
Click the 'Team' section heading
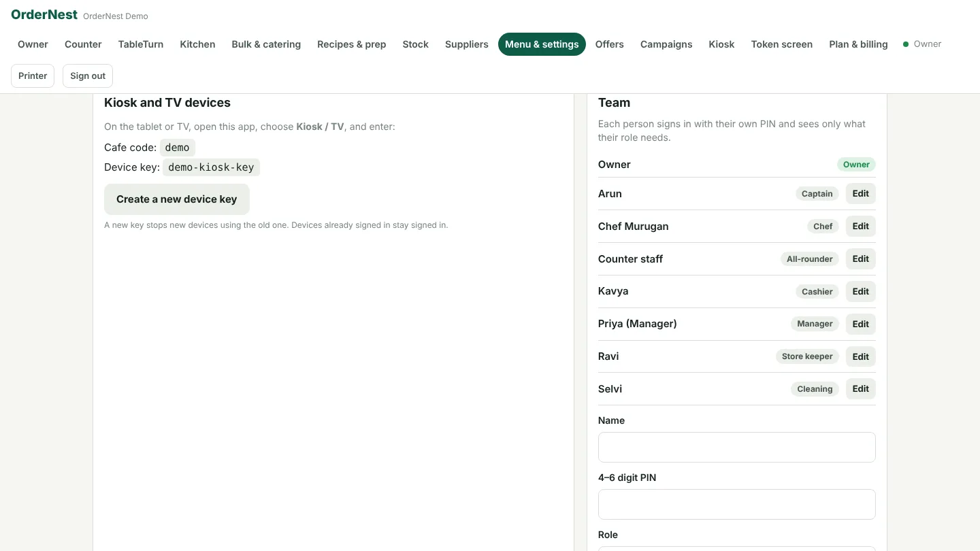(x=614, y=103)
